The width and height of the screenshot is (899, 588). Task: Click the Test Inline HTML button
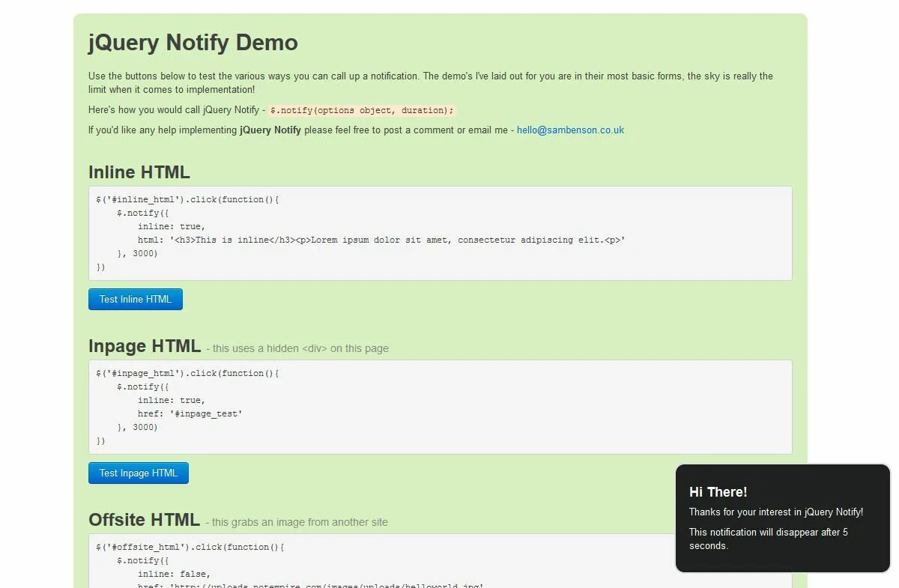click(136, 299)
